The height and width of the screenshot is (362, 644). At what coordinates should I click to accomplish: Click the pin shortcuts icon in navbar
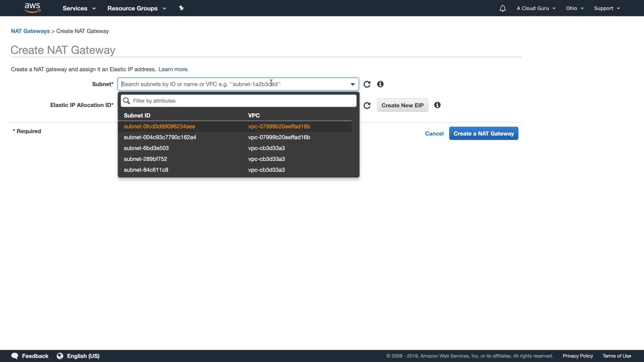[181, 8]
